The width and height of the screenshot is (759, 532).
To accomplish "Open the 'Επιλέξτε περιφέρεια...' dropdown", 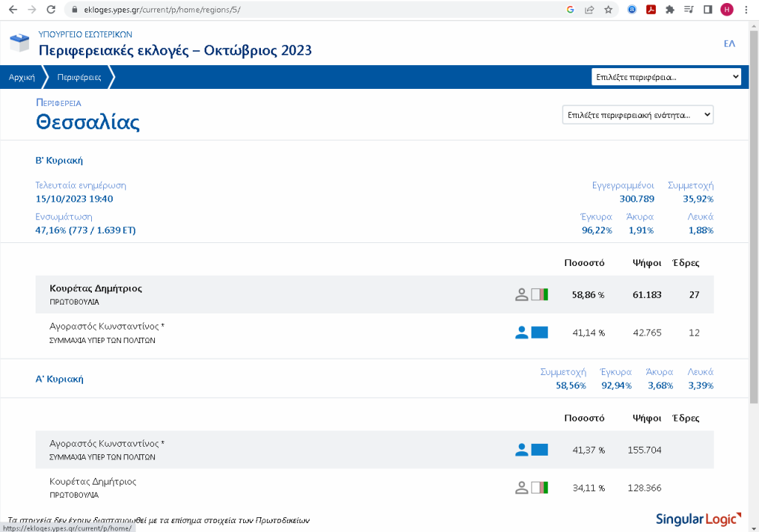I will point(666,77).
